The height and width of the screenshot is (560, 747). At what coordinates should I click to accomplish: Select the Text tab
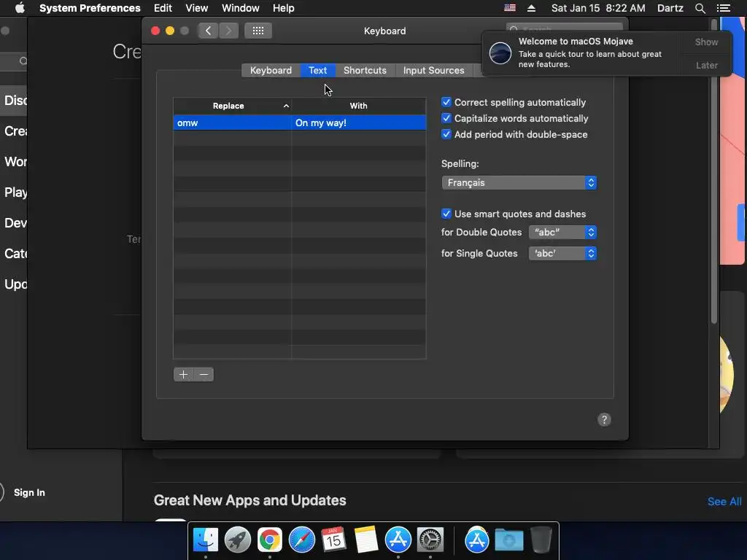pyautogui.click(x=318, y=71)
